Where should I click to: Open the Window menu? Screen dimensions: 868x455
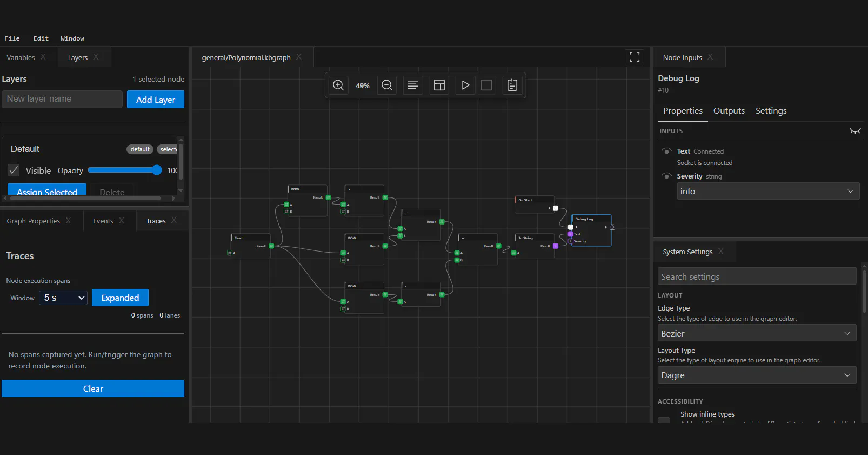72,38
